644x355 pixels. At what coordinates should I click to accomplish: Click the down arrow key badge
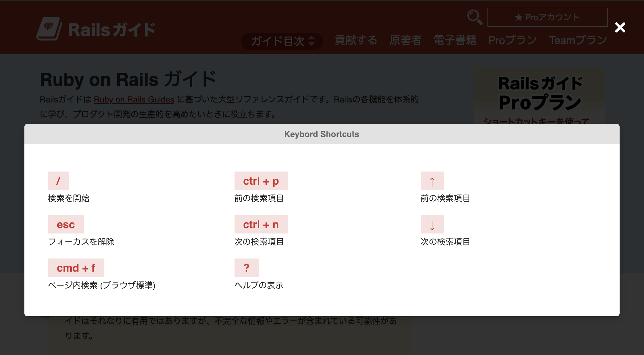point(432,224)
